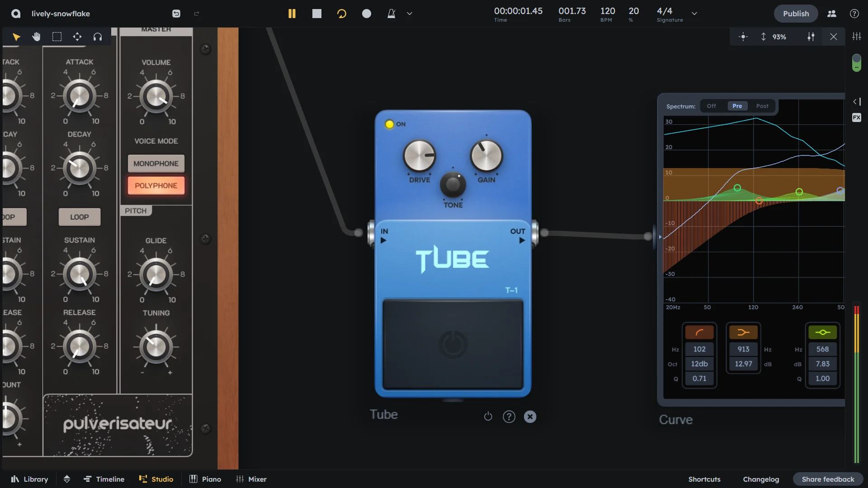Power off the Tube pedal via power icon
The height and width of the screenshot is (488, 868).
click(x=488, y=416)
